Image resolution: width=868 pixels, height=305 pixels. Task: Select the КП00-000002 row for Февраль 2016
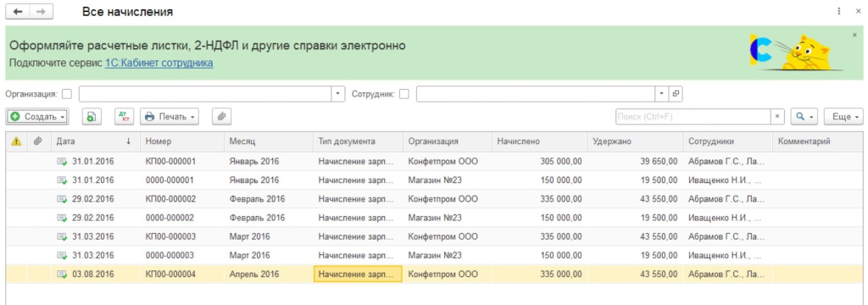(434, 199)
